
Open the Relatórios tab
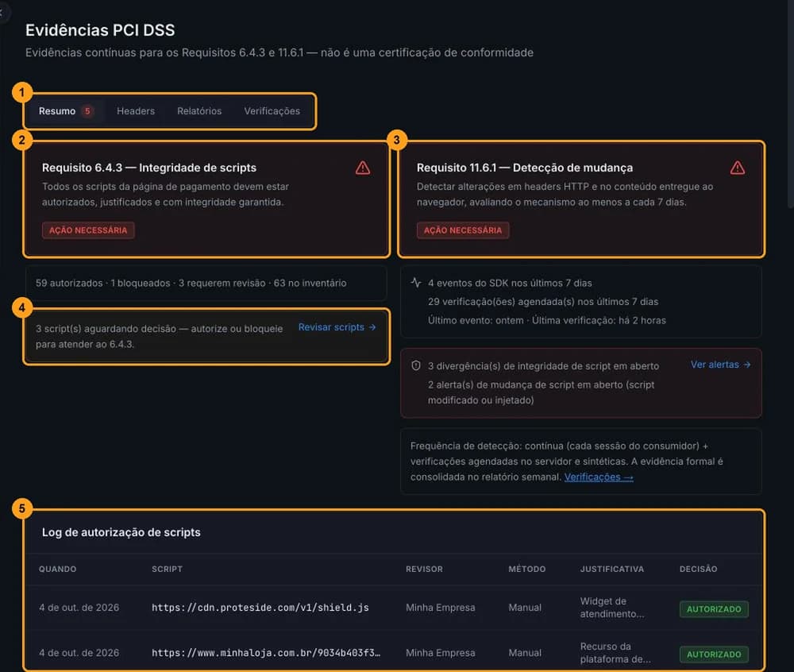(199, 111)
